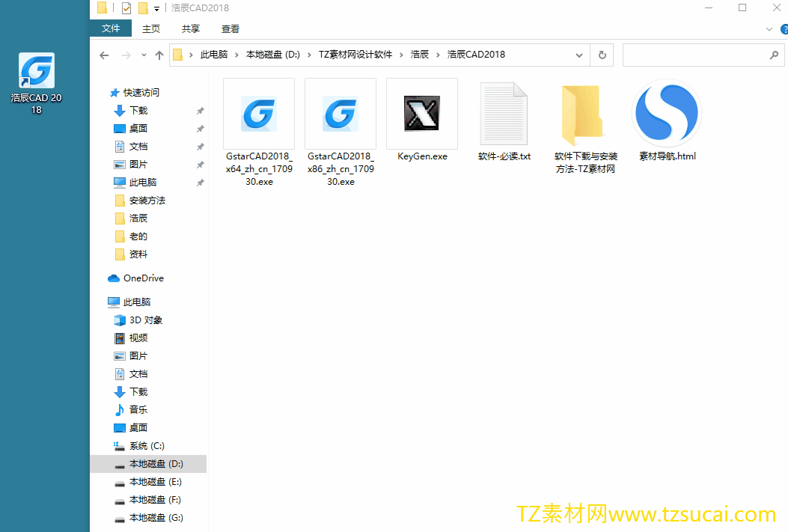Click 浩辰 in the address breadcrumb
788x532 pixels.
pyautogui.click(x=420, y=55)
